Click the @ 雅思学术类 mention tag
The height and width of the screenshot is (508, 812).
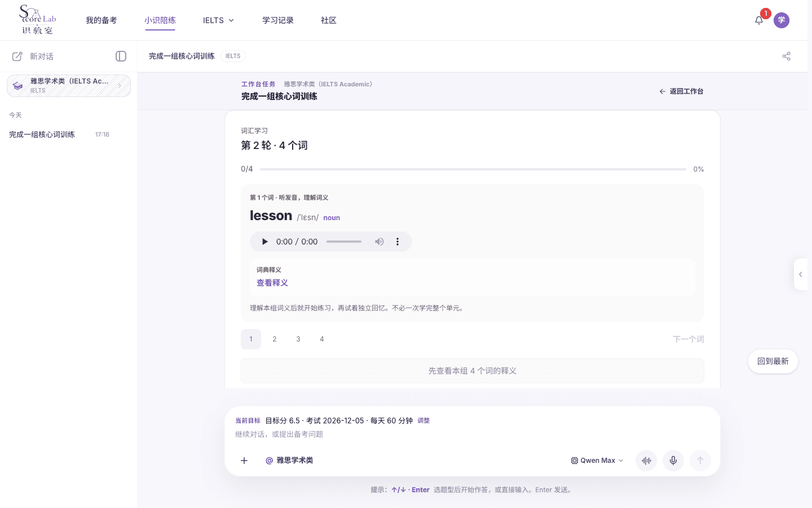point(289,461)
